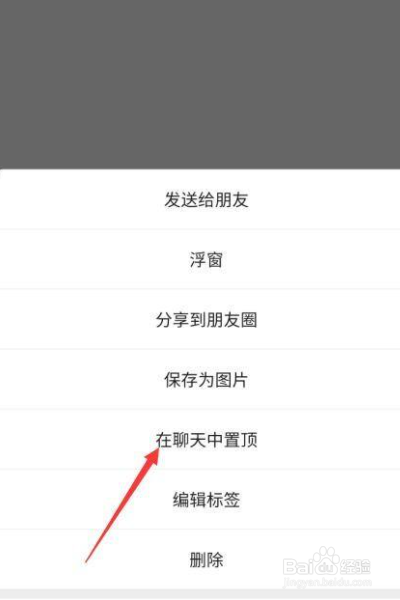Choose 保存为图片 entry
This screenshot has width=400, height=600.
(200, 379)
